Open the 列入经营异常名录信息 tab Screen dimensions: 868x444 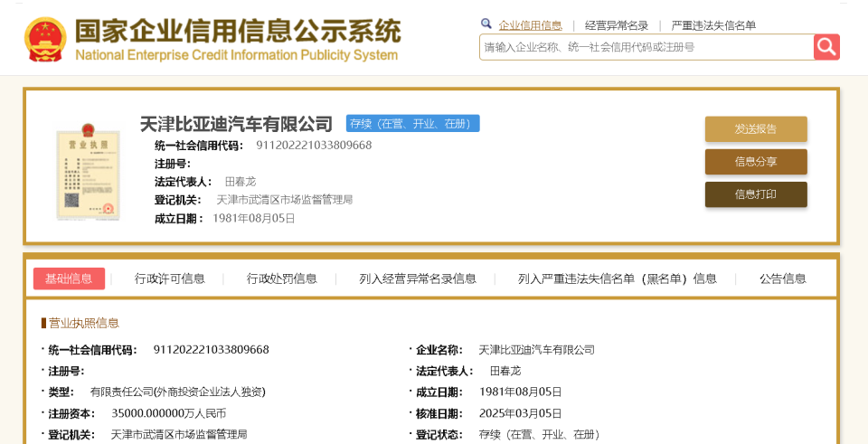tap(418, 279)
